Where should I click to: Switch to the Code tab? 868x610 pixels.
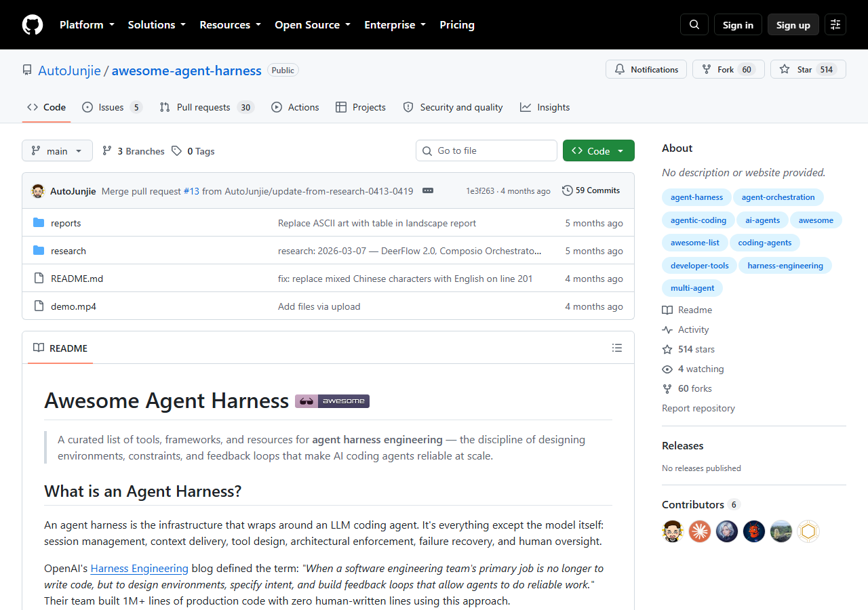(x=46, y=107)
